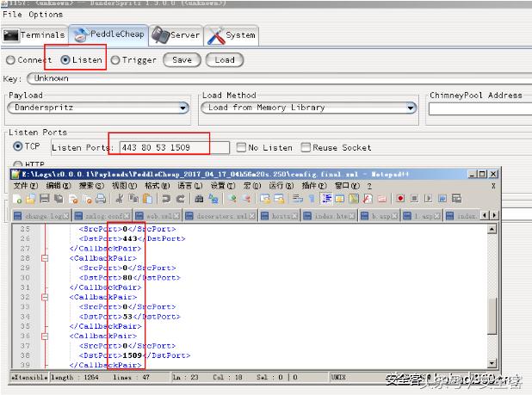Click line 34 containing DstPort 53
The height and width of the screenshot is (395, 532).
(130, 317)
